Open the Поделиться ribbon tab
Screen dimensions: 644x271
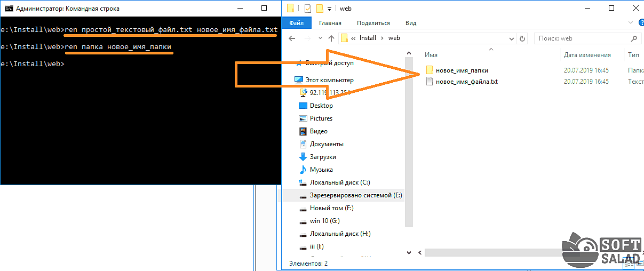click(373, 23)
